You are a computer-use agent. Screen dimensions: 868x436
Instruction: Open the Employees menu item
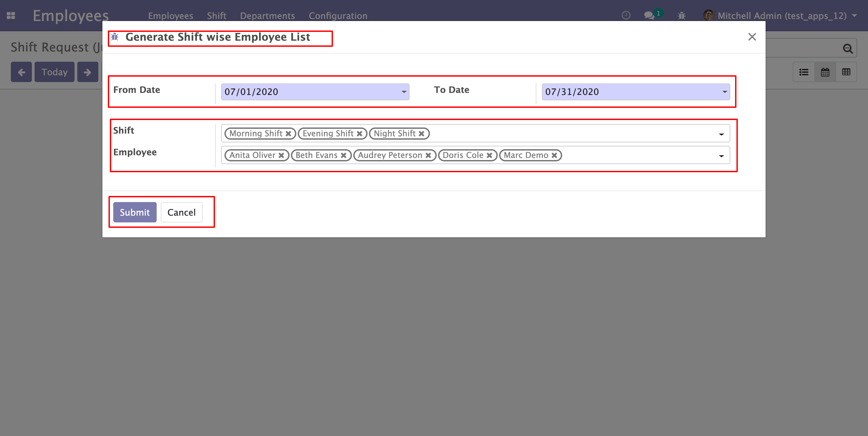click(x=171, y=16)
